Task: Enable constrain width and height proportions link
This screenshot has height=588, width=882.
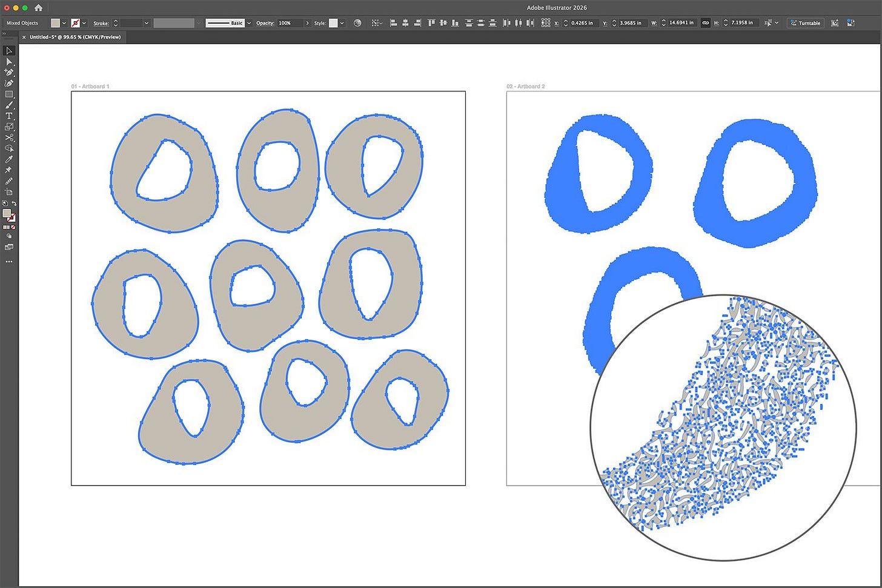Action: [x=705, y=22]
